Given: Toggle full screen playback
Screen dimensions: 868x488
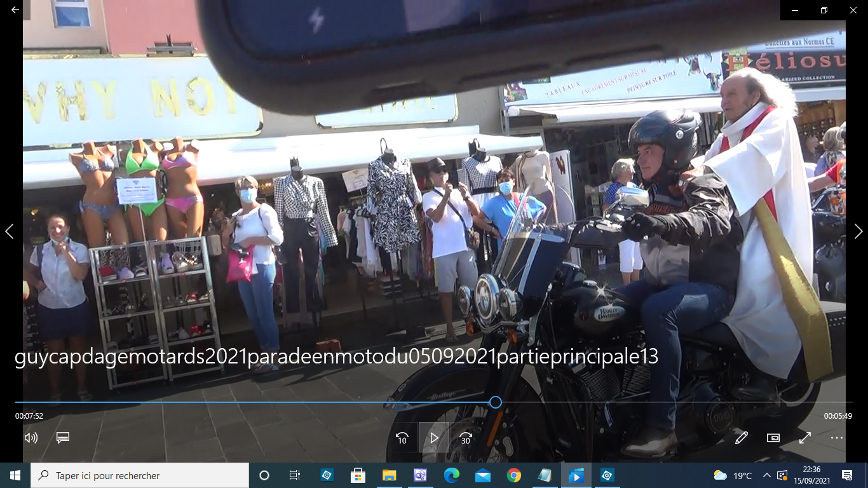Looking at the screenshot, I should 805,438.
